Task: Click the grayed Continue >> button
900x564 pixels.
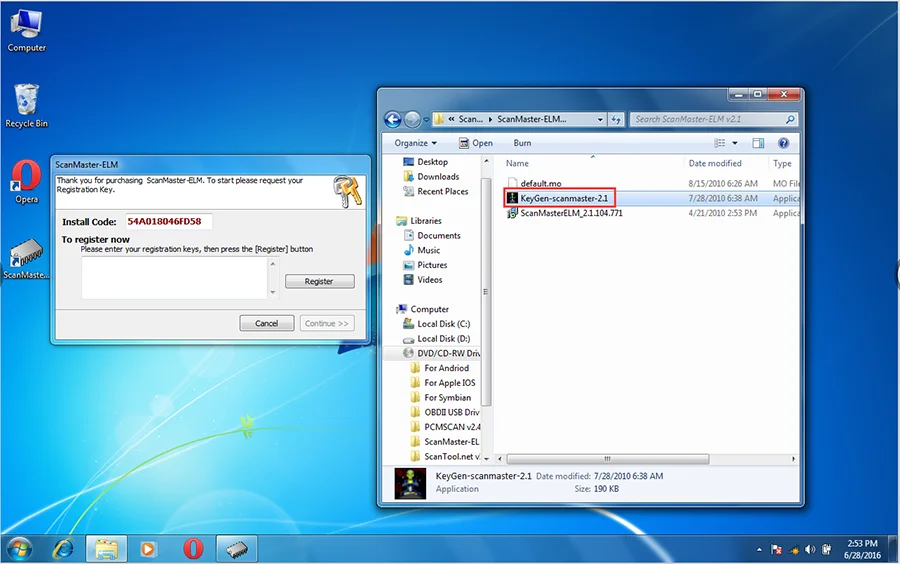Action: [327, 323]
